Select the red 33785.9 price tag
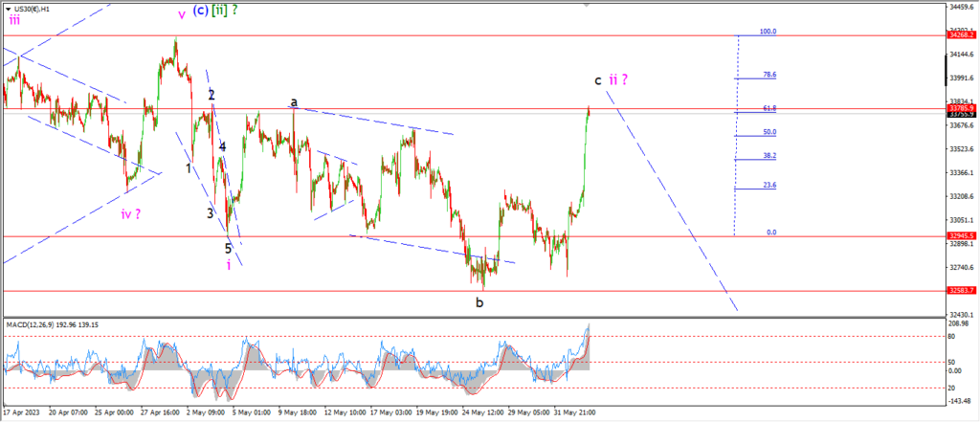Screen dimensions: 980x422 (961, 108)
